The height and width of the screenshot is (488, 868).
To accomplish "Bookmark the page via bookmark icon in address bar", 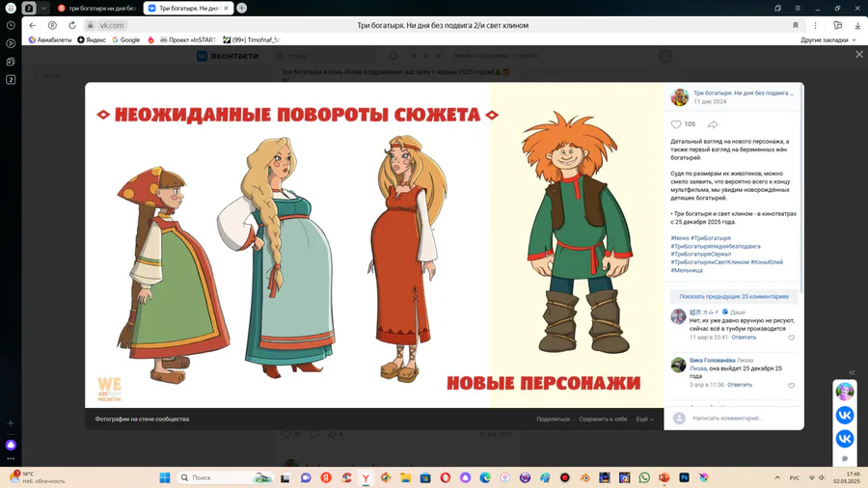I will coord(796,25).
